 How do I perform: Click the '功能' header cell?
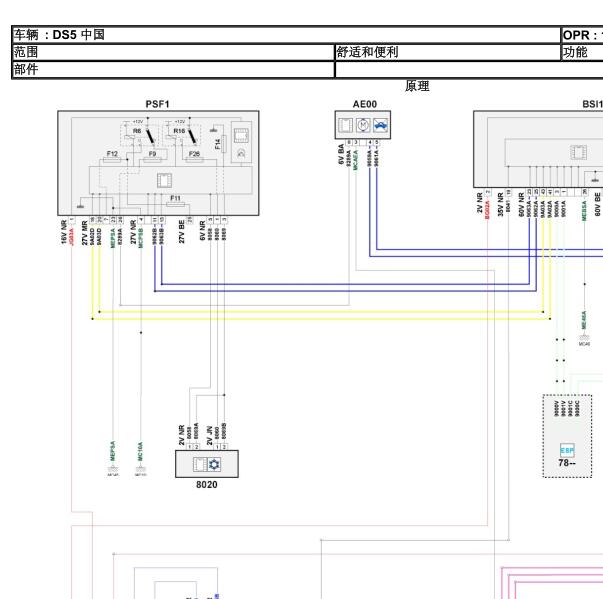click(582, 52)
